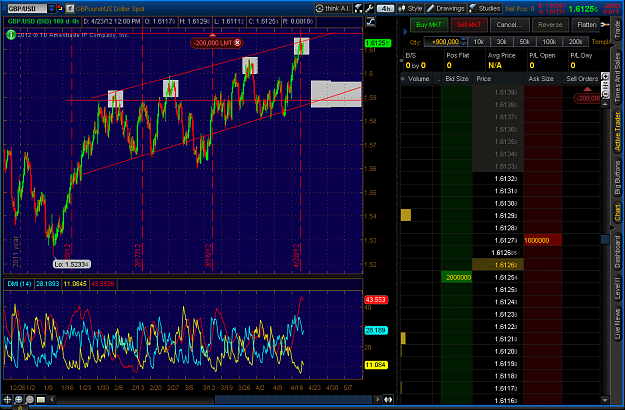Screen dimensions: 625x410
Task: Click the flask quick study icon
Action: (x=358, y=8)
